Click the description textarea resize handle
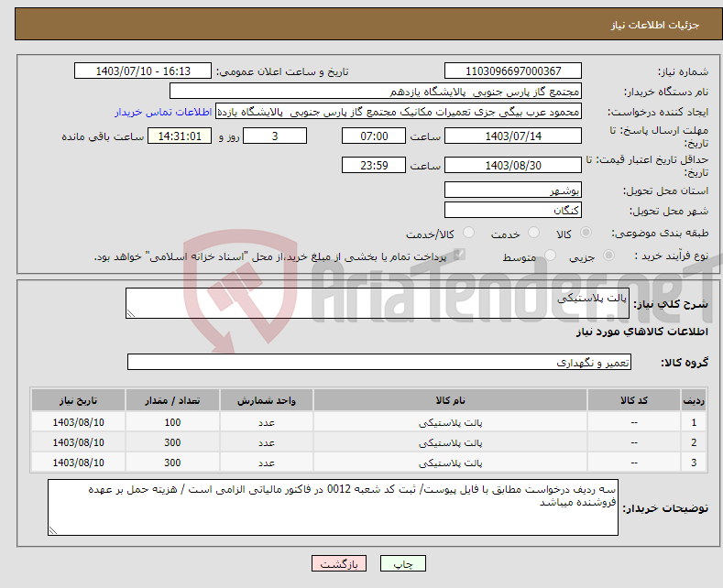Image resolution: width=723 pixels, height=588 pixels. point(131,313)
